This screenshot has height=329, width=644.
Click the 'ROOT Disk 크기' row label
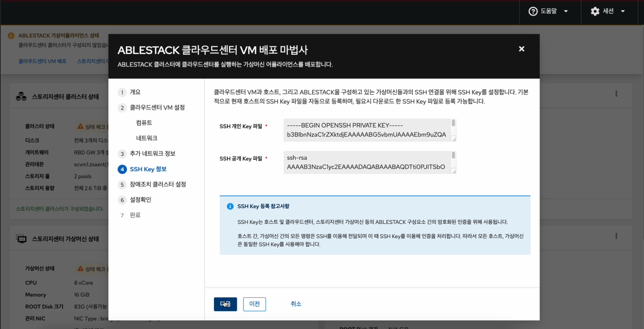click(x=44, y=307)
